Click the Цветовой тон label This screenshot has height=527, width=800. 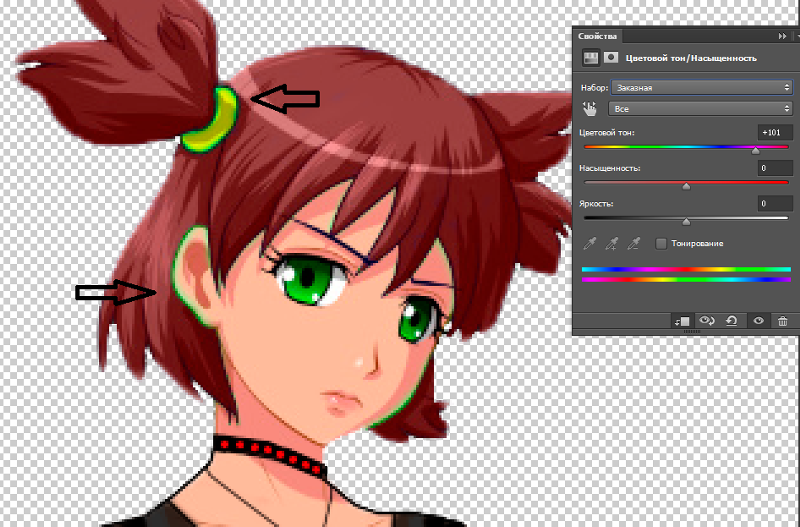point(607,133)
